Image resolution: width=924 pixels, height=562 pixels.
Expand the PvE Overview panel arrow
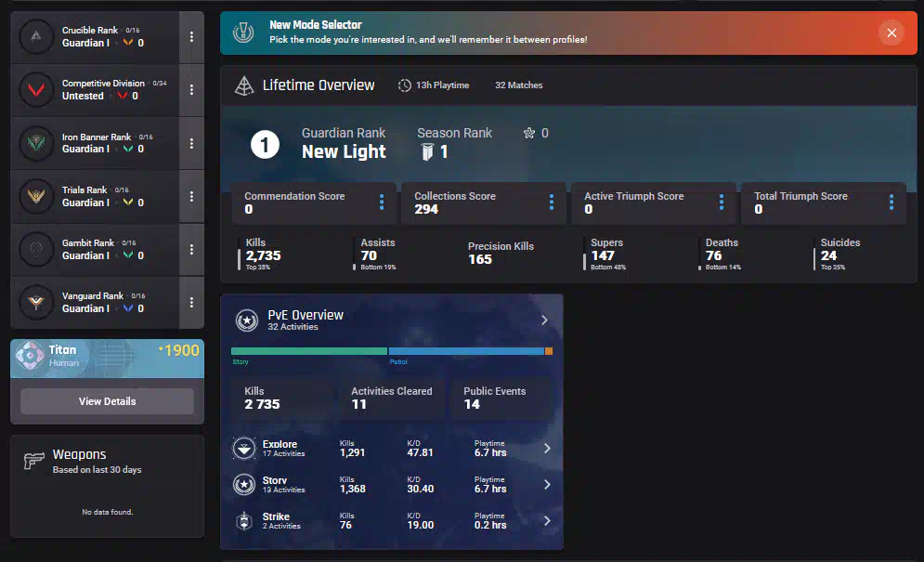tap(544, 320)
